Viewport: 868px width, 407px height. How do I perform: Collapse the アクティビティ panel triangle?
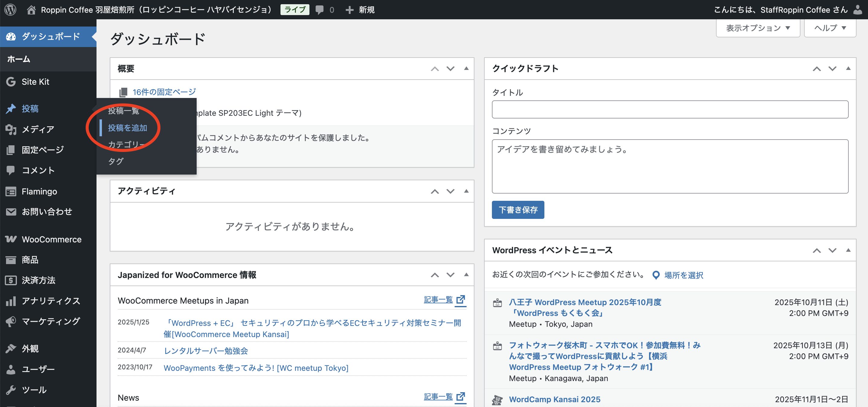(466, 191)
